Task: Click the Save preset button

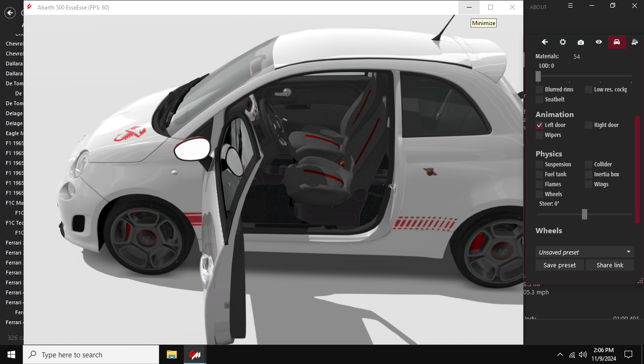Action: 560,265
